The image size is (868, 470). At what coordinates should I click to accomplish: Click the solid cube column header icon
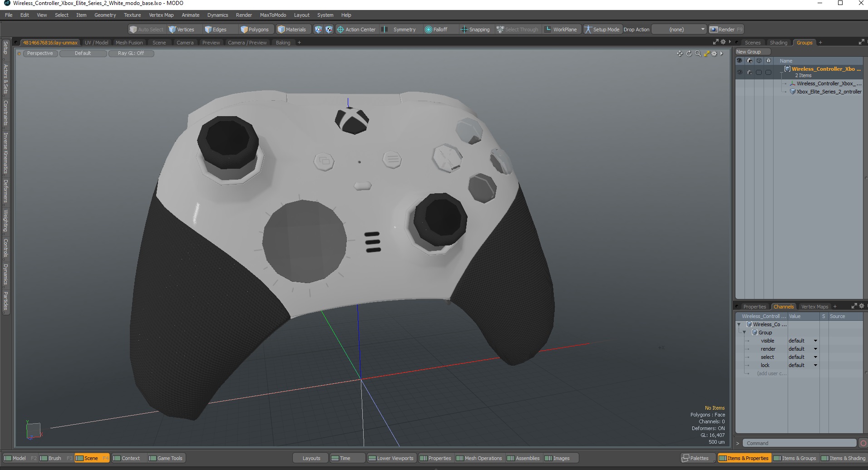pyautogui.click(x=768, y=60)
